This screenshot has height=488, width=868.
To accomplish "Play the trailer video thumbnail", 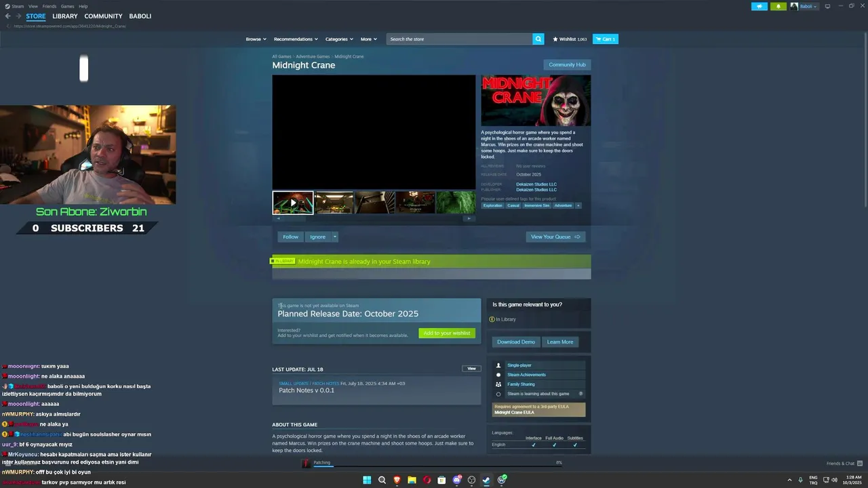I will (x=293, y=203).
